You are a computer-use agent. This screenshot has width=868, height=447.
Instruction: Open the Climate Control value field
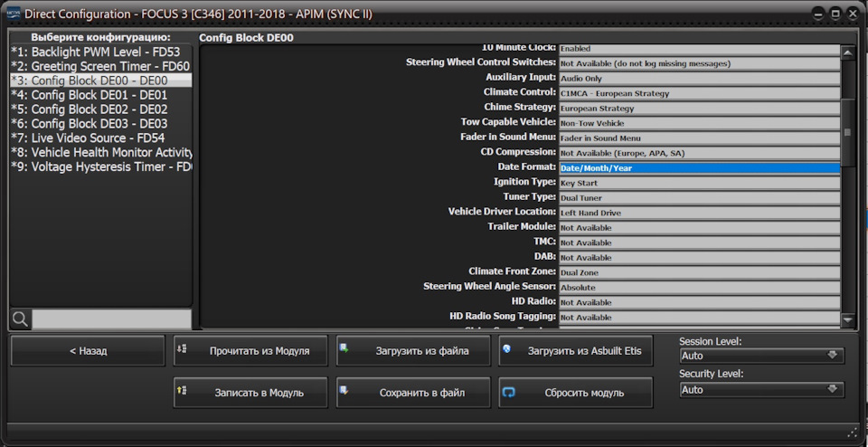[699, 93]
